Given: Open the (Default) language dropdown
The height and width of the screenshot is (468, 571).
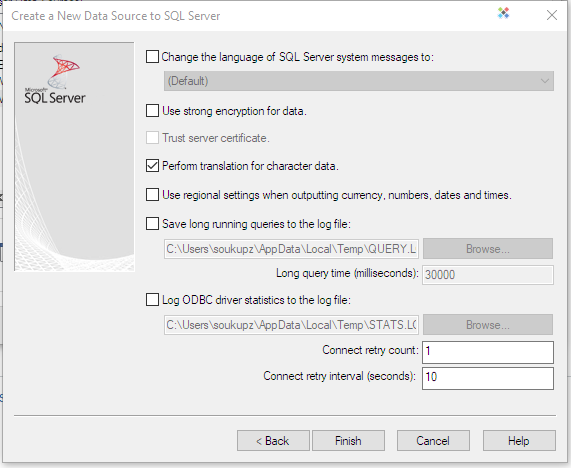Looking at the screenshot, I should (x=359, y=81).
